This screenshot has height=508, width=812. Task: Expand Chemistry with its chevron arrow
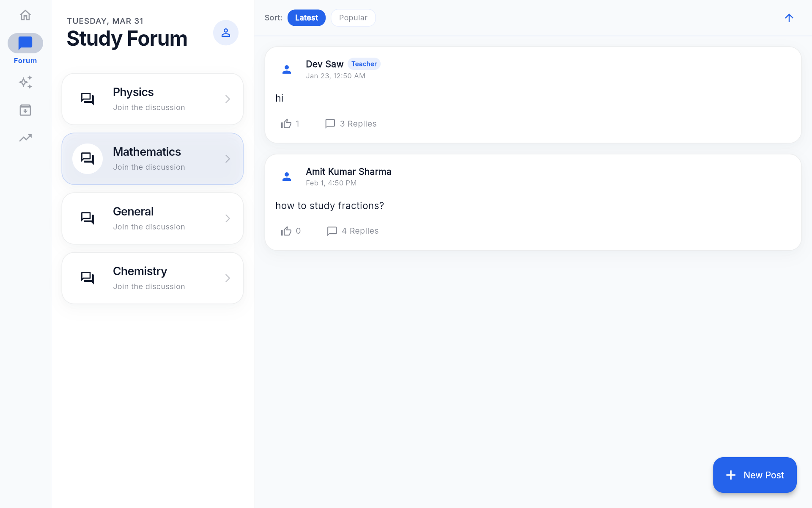point(228,278)
